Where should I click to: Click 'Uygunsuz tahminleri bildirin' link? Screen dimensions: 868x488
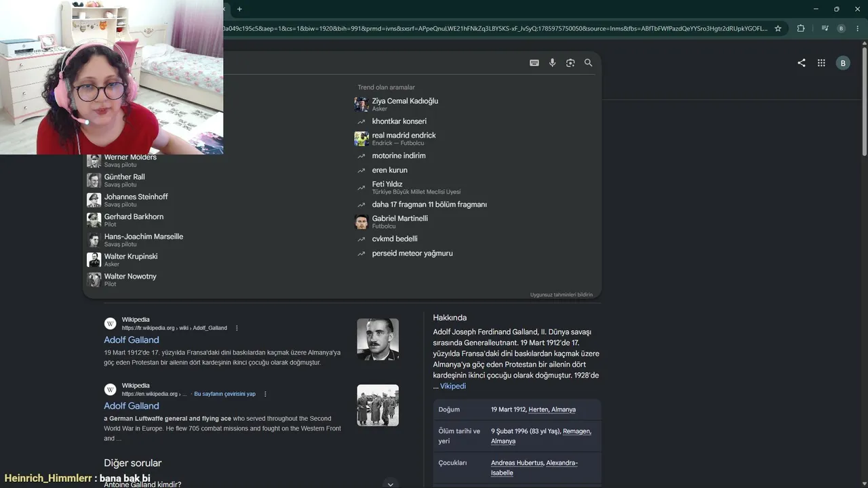(561, 295)
